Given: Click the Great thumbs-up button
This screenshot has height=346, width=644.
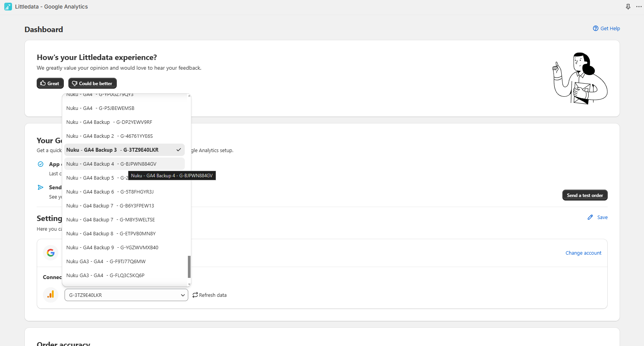Looking at the screenshot, I should (50, 83).
